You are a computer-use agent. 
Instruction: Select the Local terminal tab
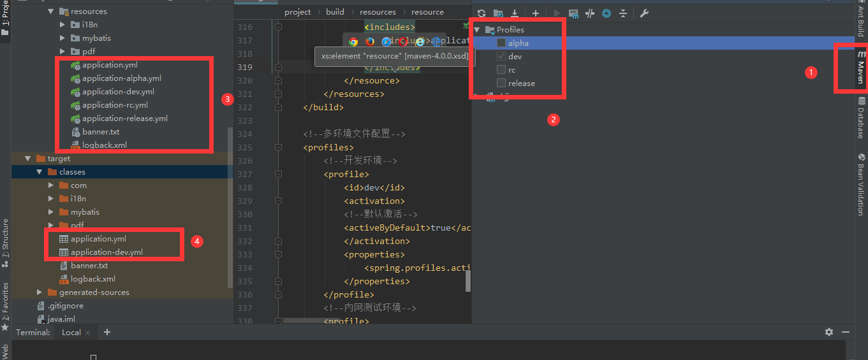[71, 332]
